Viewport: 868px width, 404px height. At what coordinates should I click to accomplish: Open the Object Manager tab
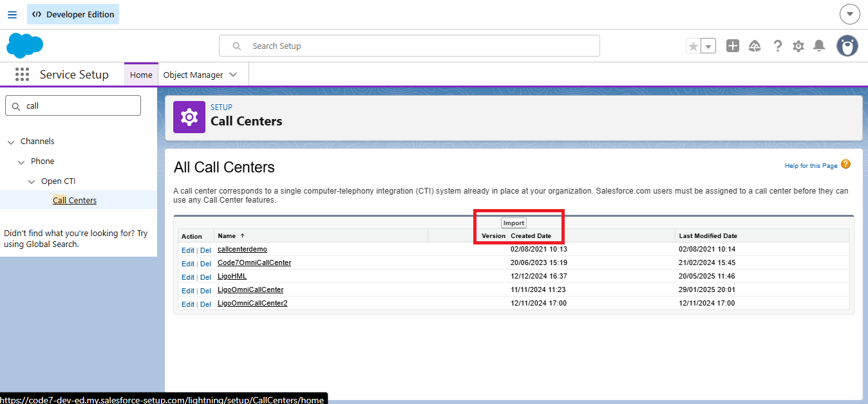[193, 75]
